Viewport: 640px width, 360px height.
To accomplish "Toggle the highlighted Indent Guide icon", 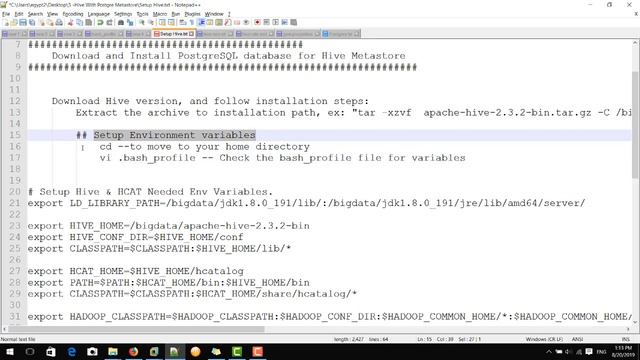I will pos(201,22).
